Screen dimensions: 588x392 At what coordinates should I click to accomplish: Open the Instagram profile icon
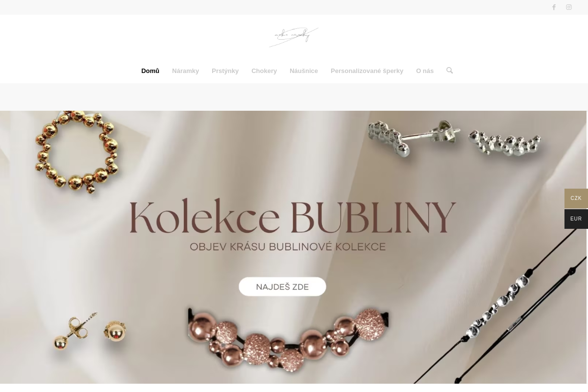569,7
